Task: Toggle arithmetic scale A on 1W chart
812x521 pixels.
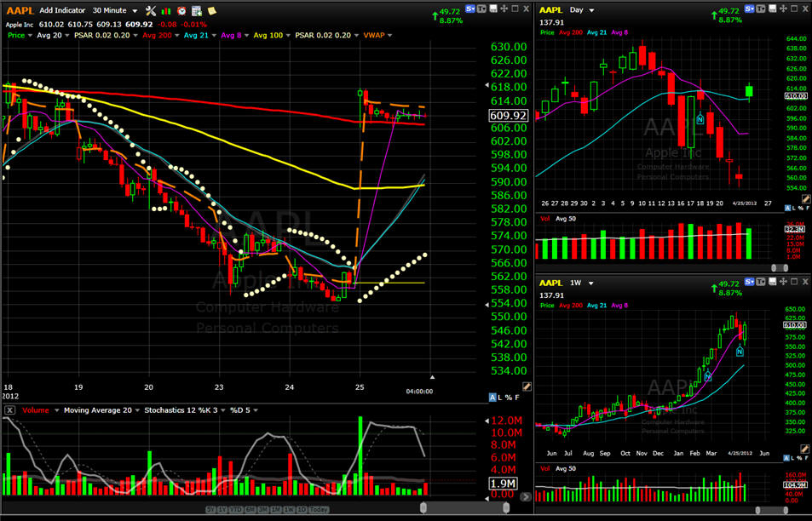Action: [787, 458]
